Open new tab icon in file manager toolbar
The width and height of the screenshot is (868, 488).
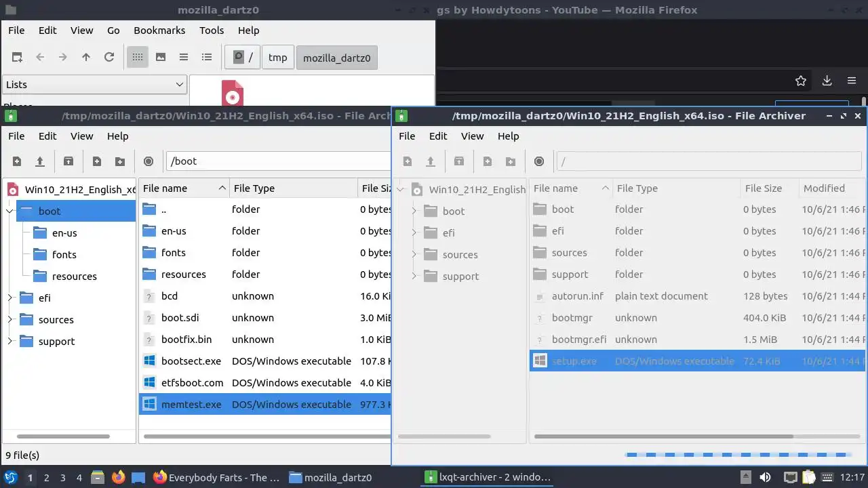pos(17,57)
